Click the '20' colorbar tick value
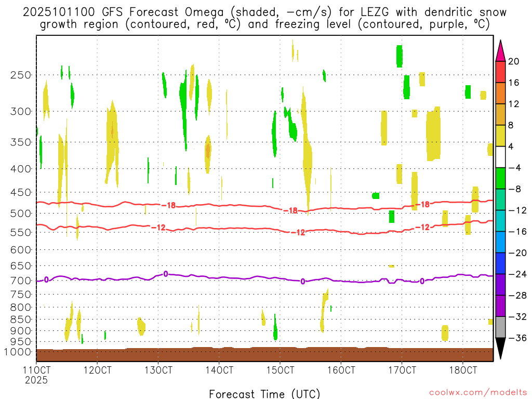The width and height of the screenshot is (532, 399). (x=513, y=61)
